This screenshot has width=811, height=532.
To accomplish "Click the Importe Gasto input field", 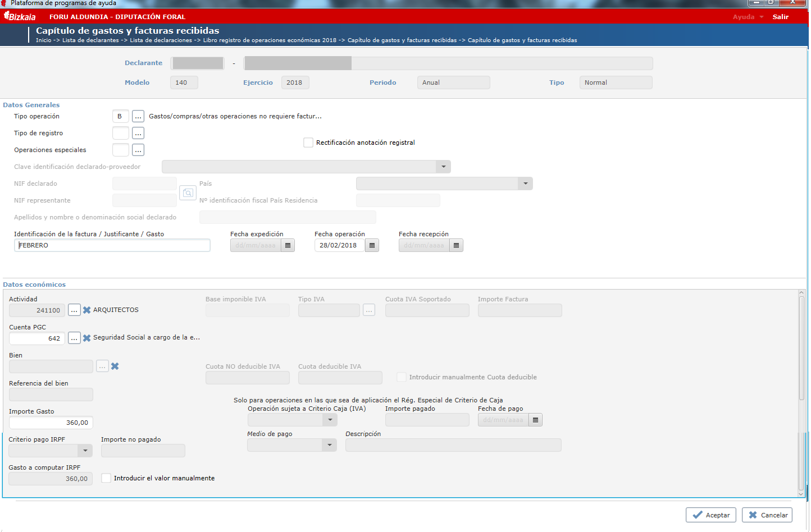I will click(x=51, y=423).
